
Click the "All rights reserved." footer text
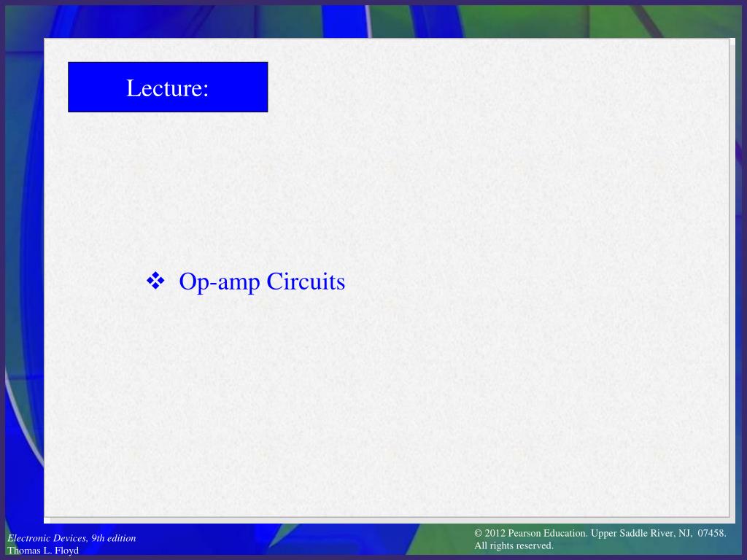point(514,545)
